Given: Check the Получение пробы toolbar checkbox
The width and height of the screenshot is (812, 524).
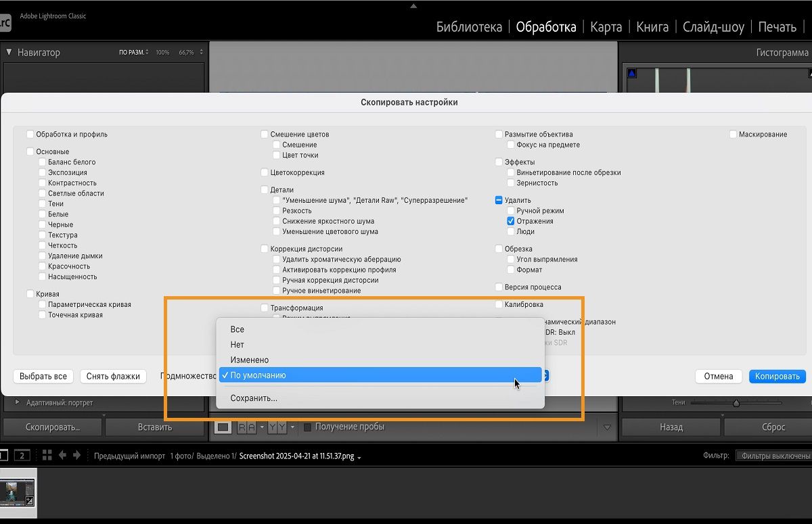Looking at the screenshot, I should tap(308, 427).
